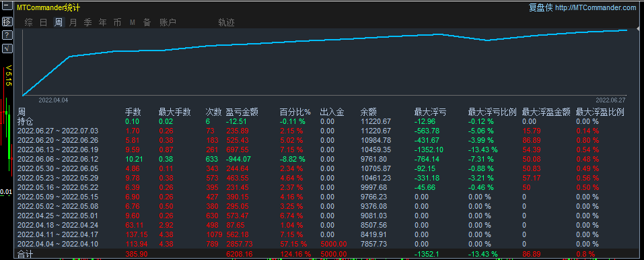Open the http://MTCommander.com link
Screen dimensions: 644x260
click(596, 7)
